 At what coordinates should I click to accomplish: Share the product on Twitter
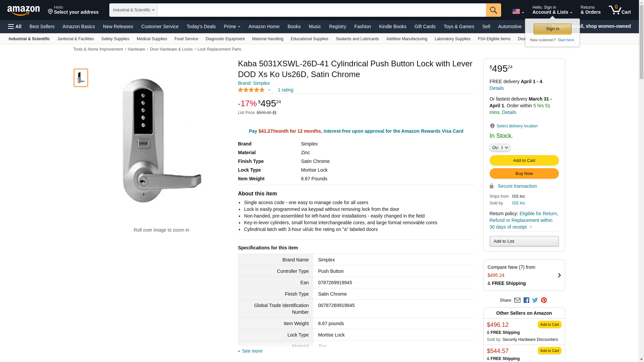point(535,300)
